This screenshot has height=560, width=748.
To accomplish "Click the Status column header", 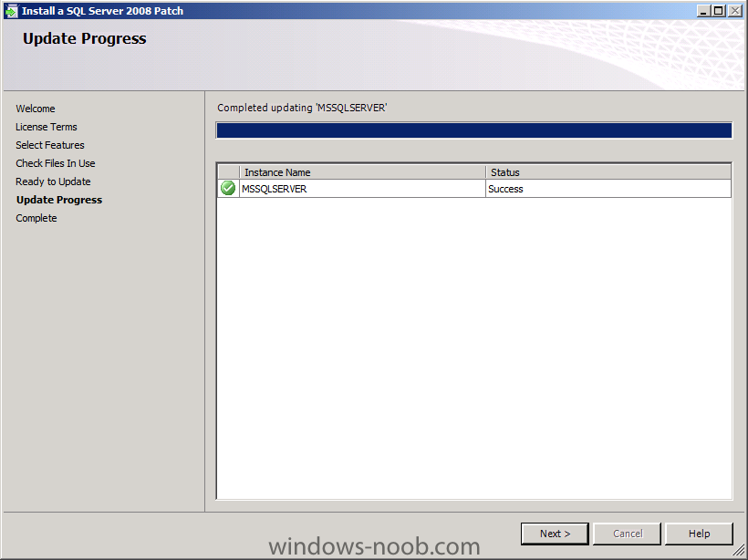I will coord(608,172).
